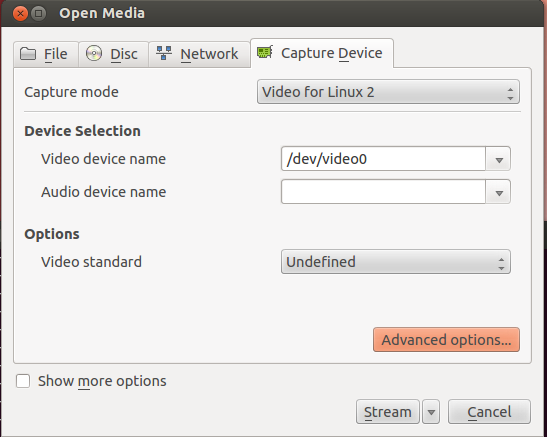Click the green capture card icon

pos(265,52)
